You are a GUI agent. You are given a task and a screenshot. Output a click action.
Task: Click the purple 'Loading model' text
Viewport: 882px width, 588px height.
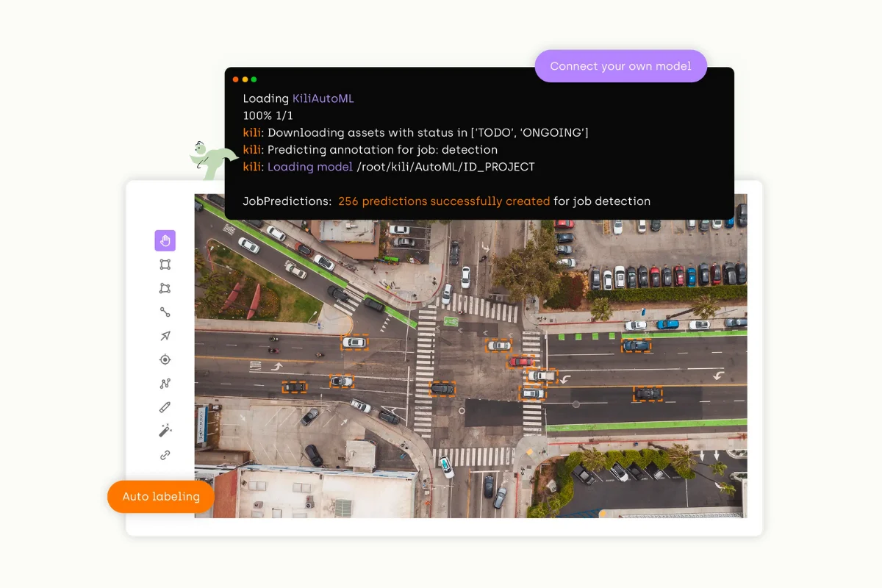[310, 167]
